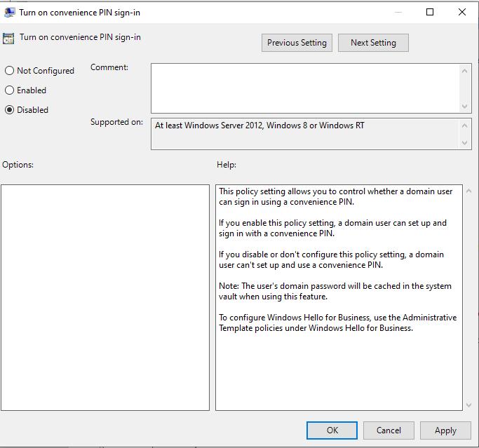This screenshot has height=448, width=479.
Task: Apply the policy setting
Action: (445, 430)
